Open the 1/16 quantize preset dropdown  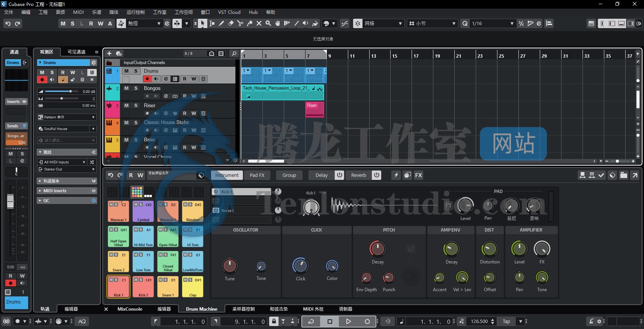click(493, 23)
